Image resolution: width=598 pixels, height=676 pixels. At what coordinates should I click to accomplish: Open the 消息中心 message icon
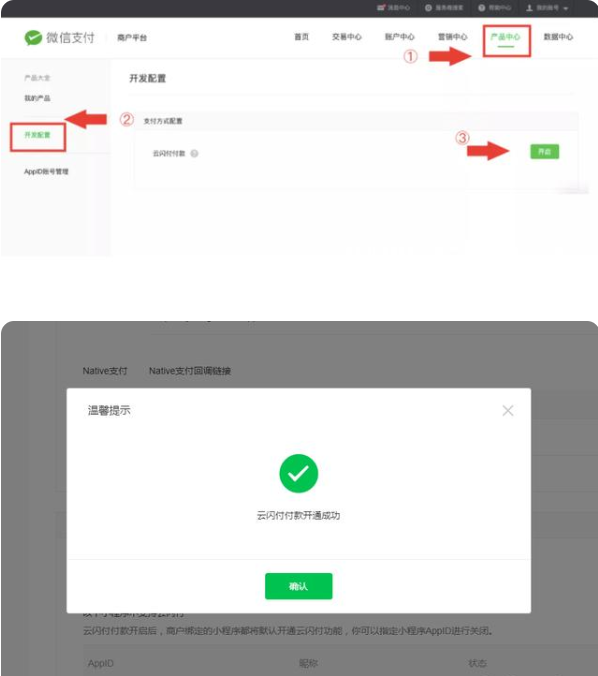(x=381, y=8)
